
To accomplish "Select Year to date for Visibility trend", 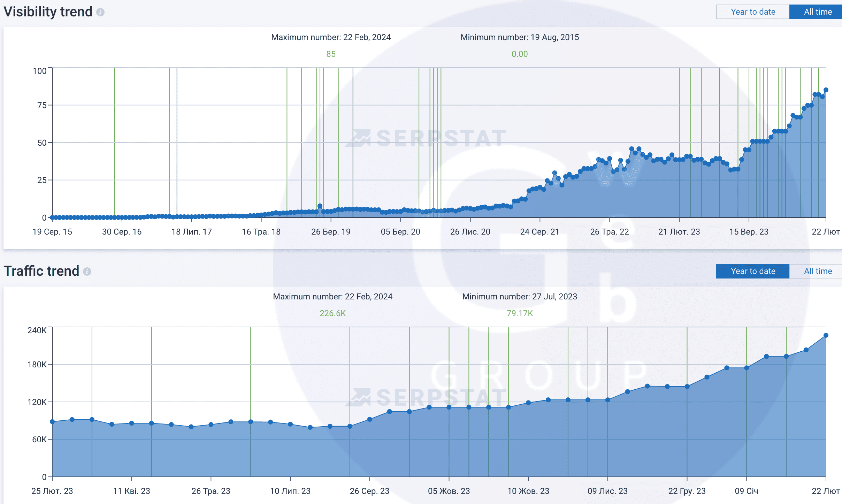I will [753, 12].
